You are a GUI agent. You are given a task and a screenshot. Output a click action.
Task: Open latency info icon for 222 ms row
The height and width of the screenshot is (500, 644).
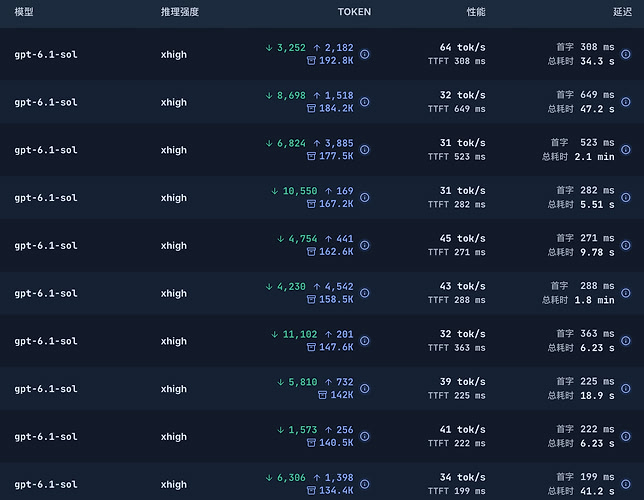(x=626, y=436)
